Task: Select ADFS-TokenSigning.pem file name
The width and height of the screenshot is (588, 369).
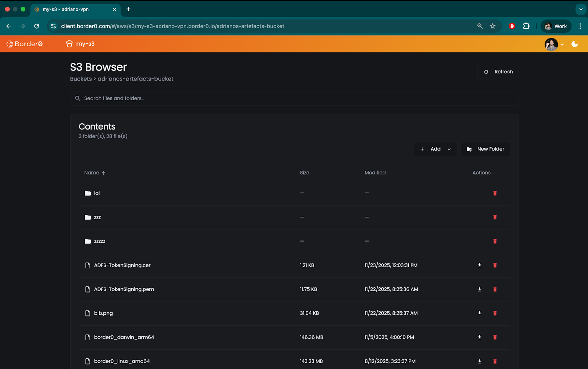Action: [x=124, y=289]
